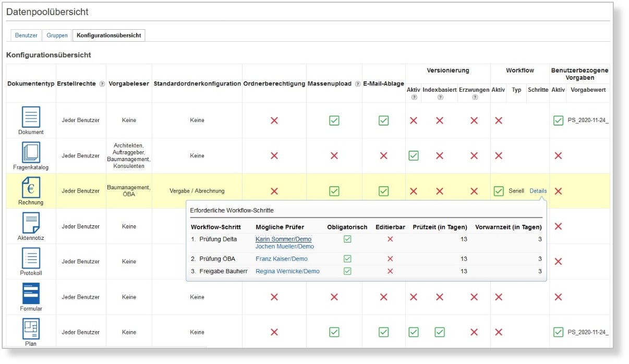Toggle Workflow Aktiv checkbox in Rechnung row
The image size is (629, 364).
(499, 191)
